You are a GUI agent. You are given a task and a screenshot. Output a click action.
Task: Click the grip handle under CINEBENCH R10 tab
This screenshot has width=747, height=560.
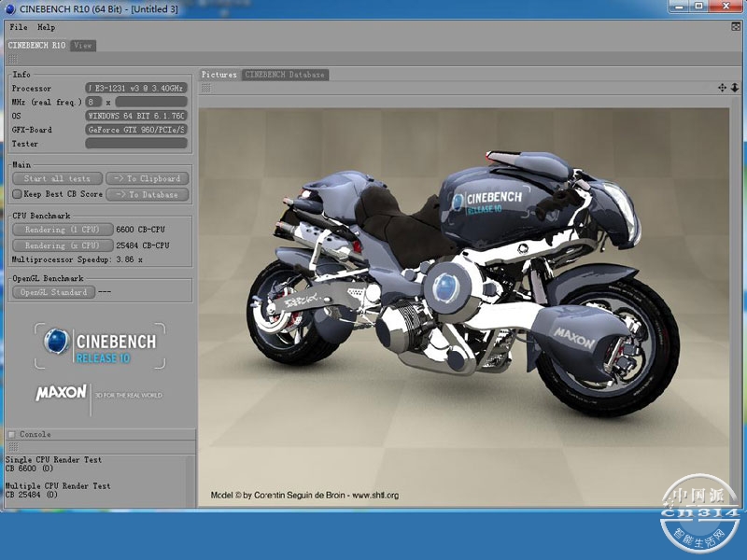[13, 59]
